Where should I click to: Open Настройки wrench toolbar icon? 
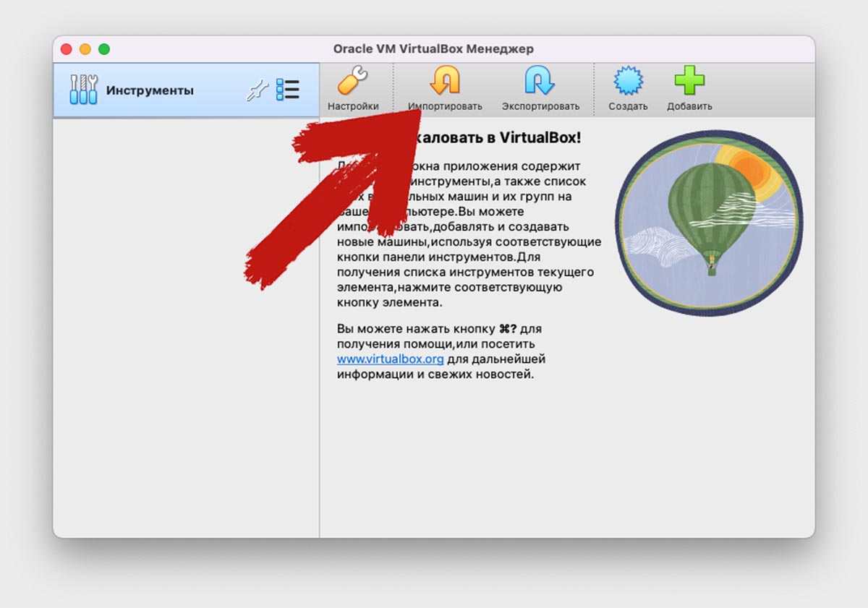click(x=353, y=81)
